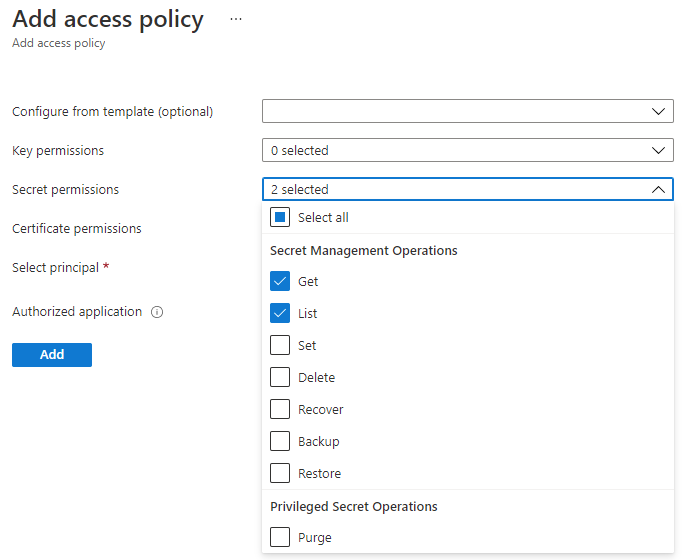Click the Secret Management Operations heading
This screenshot has width=696, height=560.
pos(364,251)
